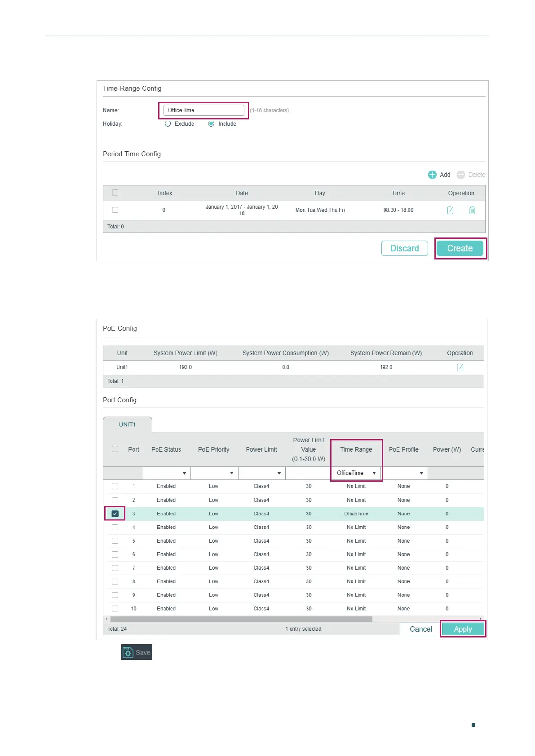
Task: Open the PoE Profile dropdown
Action: 404,473
